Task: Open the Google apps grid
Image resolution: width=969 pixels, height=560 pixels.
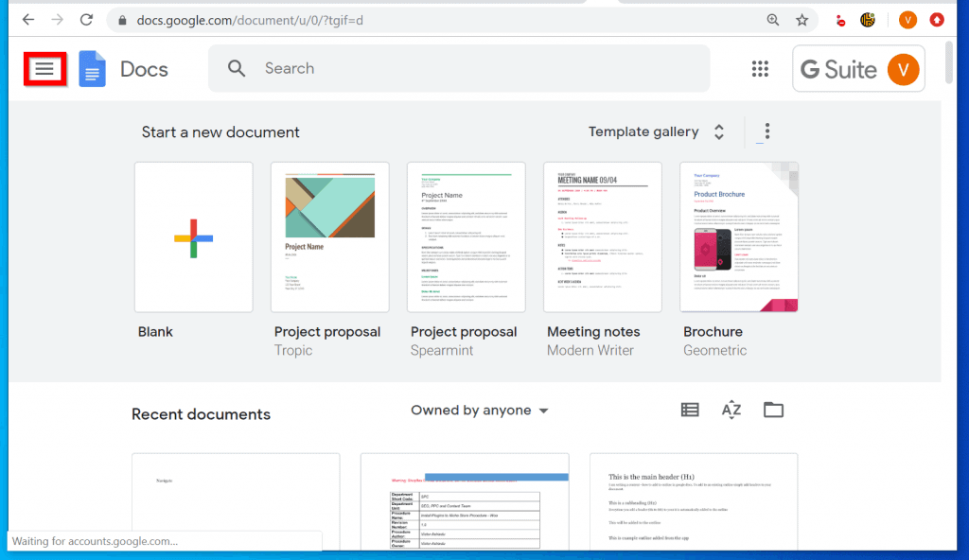Action: pyautogui.click(x=760, y=69)
